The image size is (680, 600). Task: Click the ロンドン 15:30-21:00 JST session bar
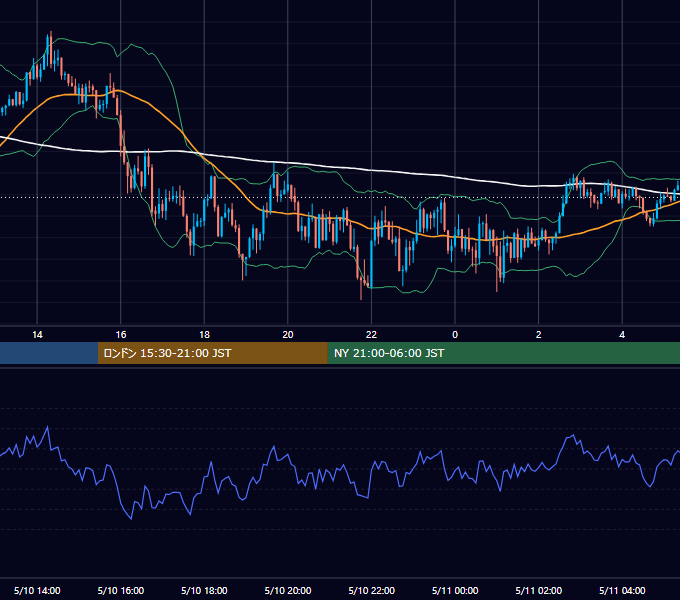[212, 353]
